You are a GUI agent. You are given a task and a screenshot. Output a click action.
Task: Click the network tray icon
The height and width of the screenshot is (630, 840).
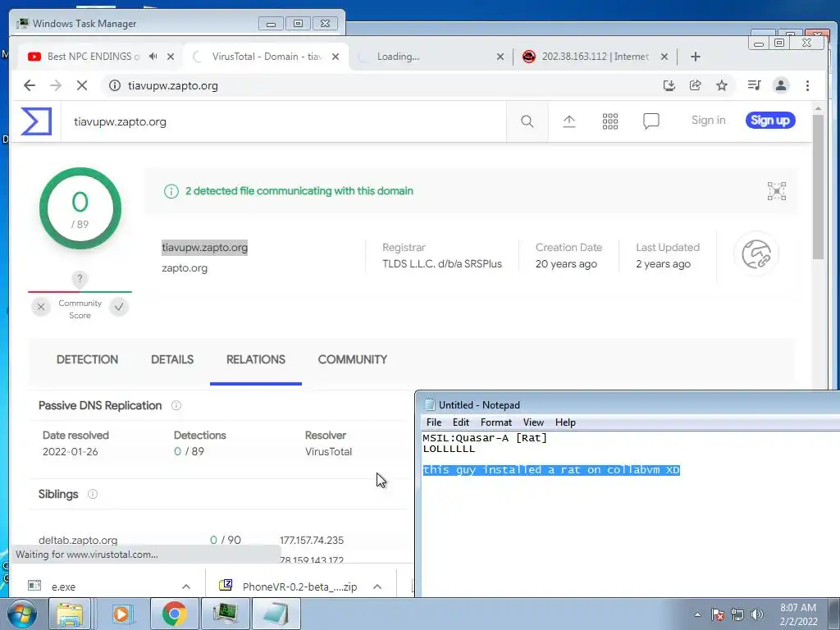737,614
